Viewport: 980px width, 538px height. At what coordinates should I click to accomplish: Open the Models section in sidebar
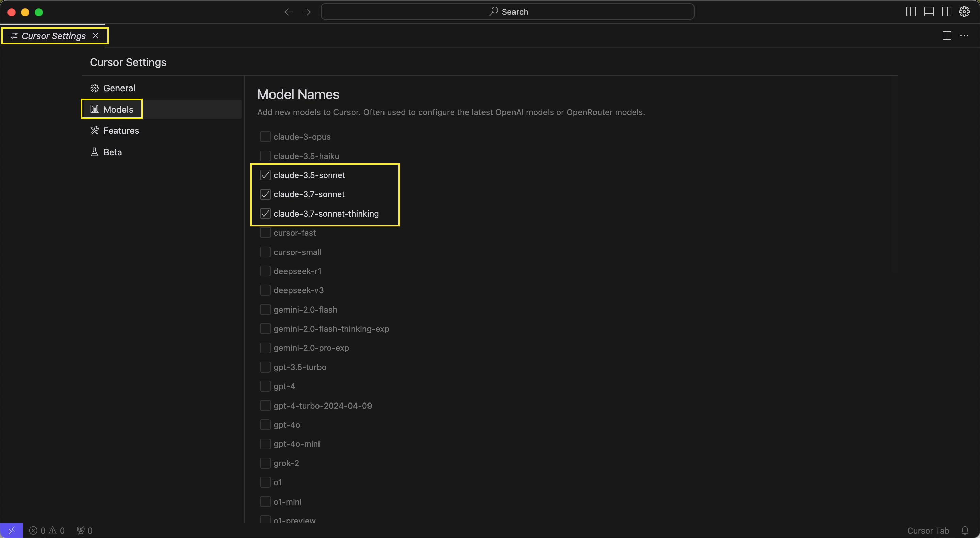coord(118,109)
